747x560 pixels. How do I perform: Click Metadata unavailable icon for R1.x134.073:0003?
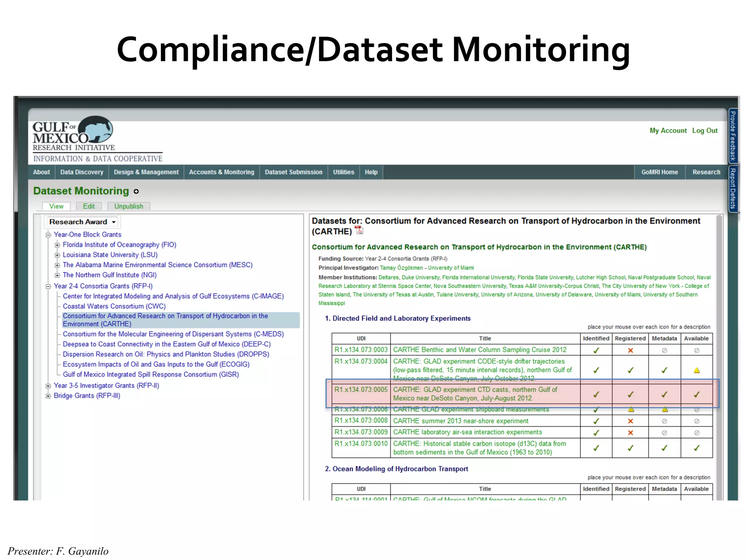(665, 350)
